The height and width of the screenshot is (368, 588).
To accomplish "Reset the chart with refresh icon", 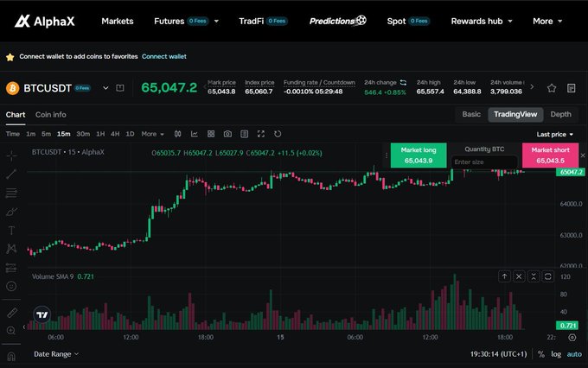I will [278, 134].
